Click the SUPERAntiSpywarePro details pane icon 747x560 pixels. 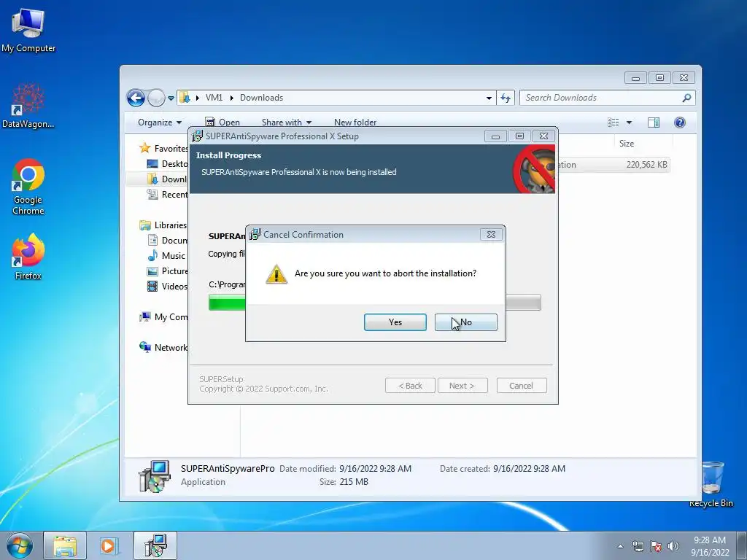click(155, 476)
